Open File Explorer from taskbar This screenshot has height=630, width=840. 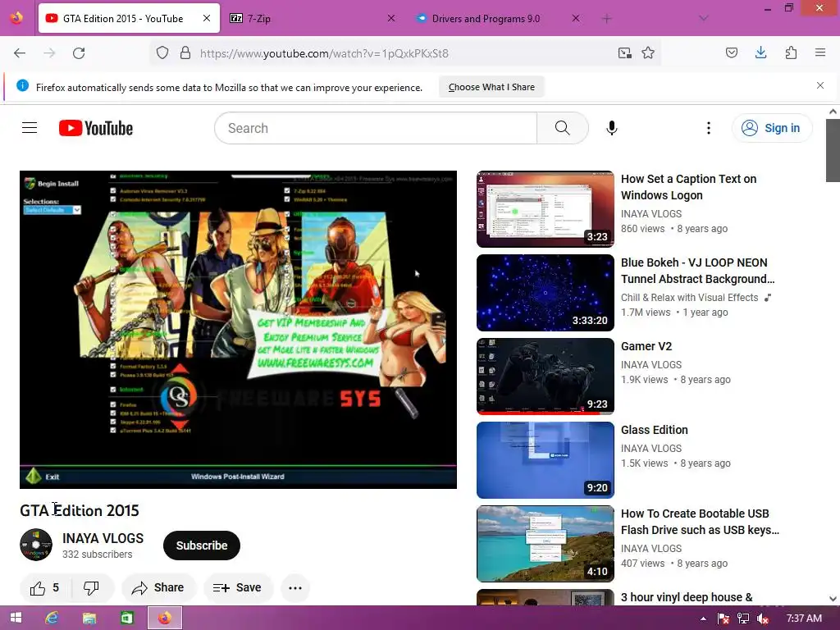(89, 619)
